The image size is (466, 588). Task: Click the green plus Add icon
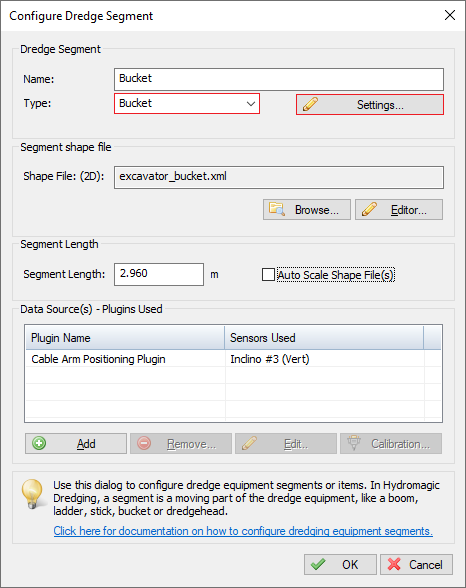click(39, 443)
